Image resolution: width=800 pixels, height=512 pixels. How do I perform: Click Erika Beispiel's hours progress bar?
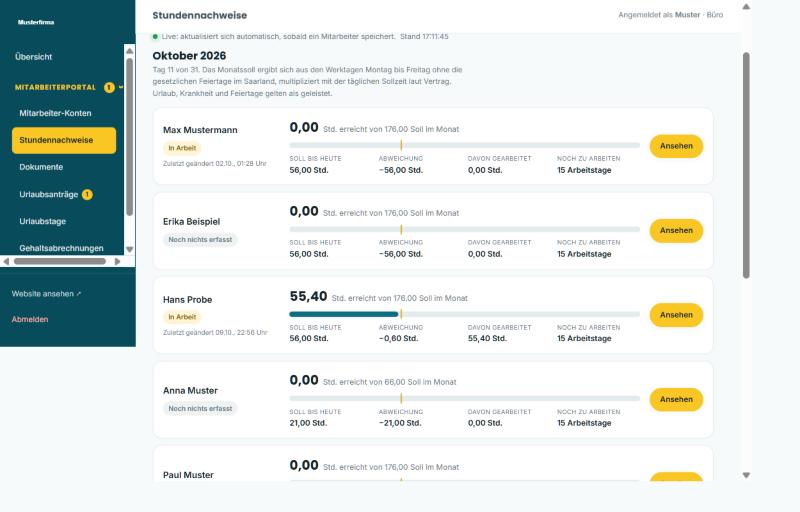[x=464, y=229]
